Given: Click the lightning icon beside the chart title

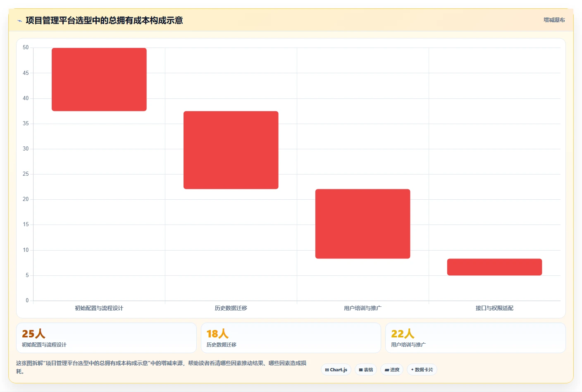Looking at the screenshot, I should coord(19,21).
